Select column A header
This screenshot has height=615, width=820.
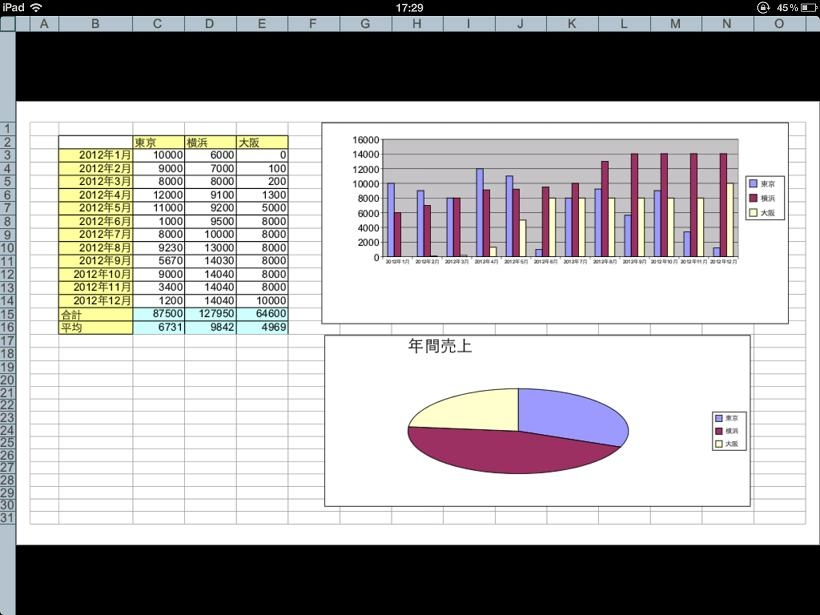[44, 24]
